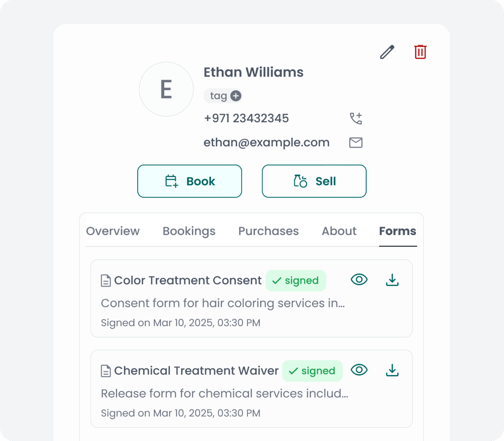The image size is (504, 441).
Task: Click the Sell product button
Action: click(x=314, y=181)
